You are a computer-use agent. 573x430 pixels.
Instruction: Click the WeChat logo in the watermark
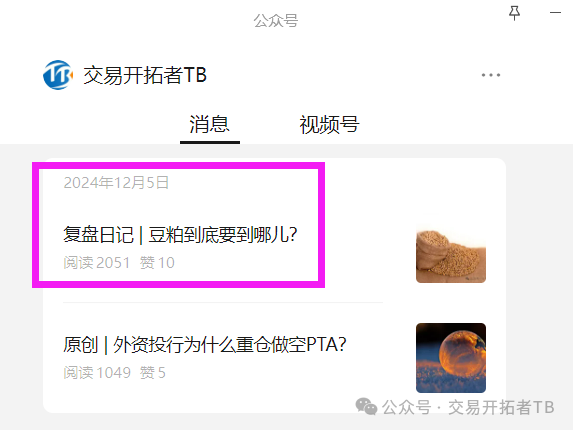tap(366, 407)
